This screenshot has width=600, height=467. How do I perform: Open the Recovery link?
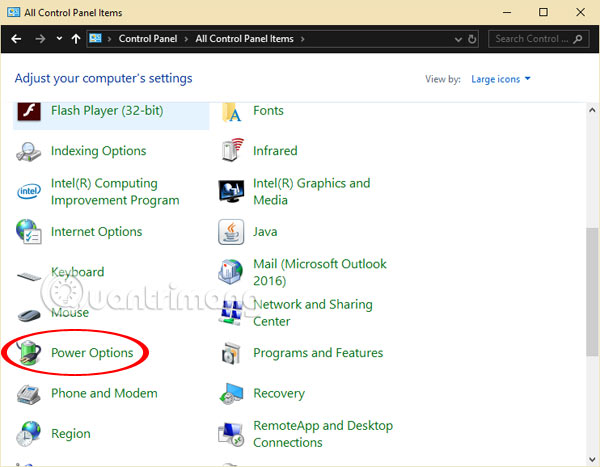pyautogui.click(x=279, y=393)
